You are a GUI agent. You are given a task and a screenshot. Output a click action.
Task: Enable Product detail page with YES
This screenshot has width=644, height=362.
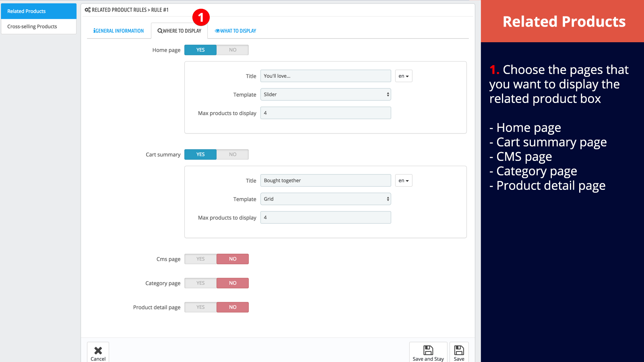[200, 307]
